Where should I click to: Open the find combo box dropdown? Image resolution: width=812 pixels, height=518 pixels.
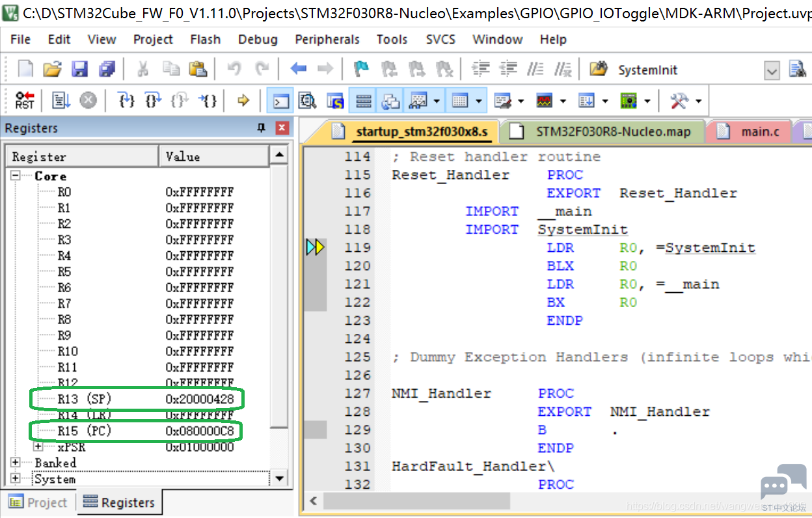coord(772,70)
